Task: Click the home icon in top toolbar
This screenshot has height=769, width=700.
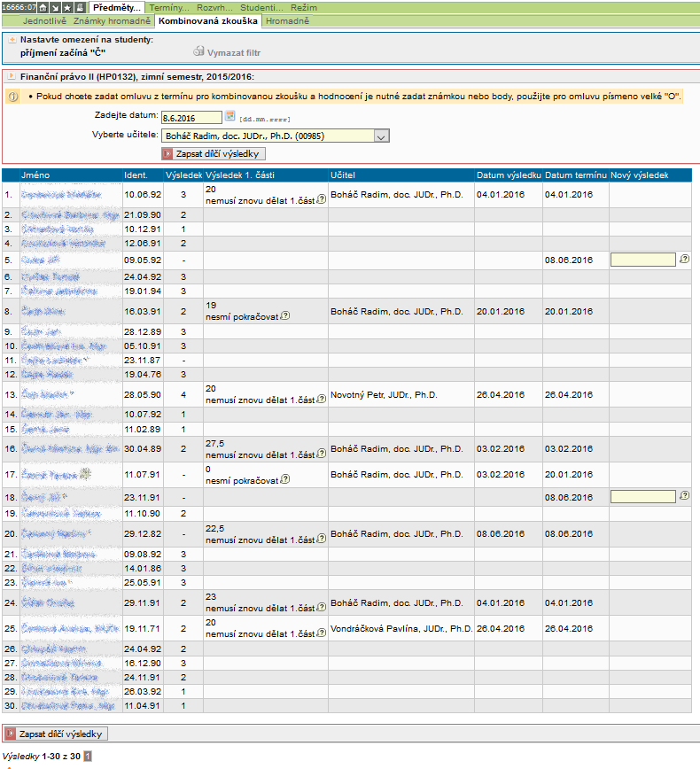Action: 43,7
